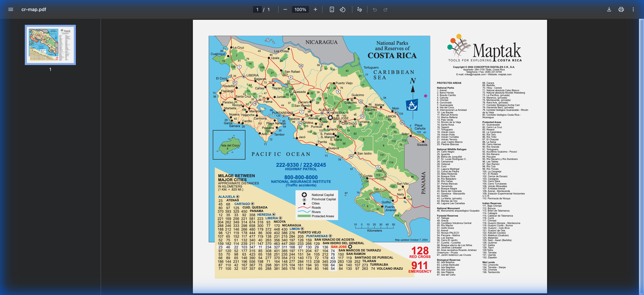Print the Costa Rica map document
Screen dimensions: 644x295
pyautogui.click(x=621, y=10)
